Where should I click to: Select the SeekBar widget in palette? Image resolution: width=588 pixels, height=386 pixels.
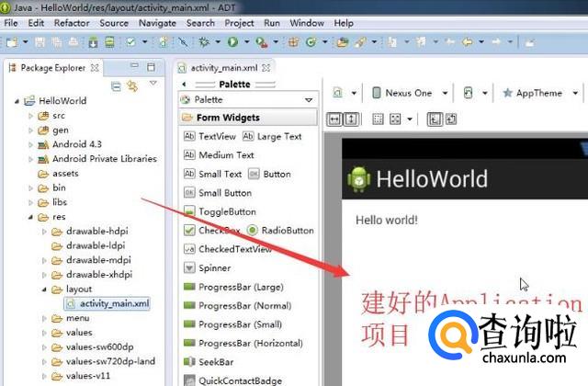pyautogui.click(x=209, y=362)
